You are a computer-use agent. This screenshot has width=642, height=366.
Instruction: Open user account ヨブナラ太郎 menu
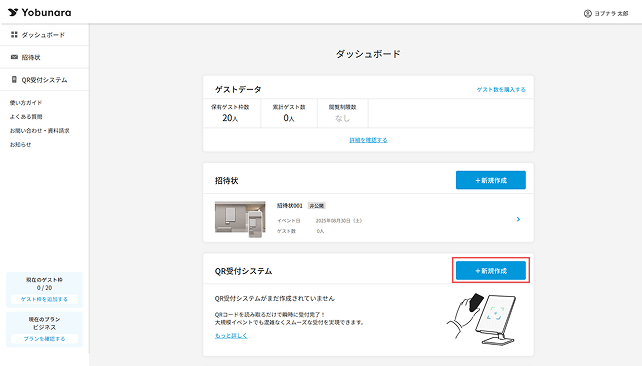coord(606,14)
